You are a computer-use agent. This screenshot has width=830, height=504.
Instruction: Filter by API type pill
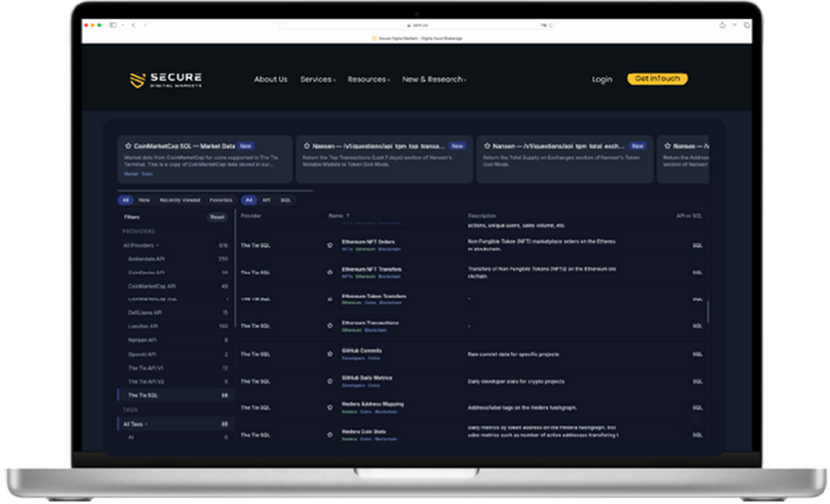(266, 200)
